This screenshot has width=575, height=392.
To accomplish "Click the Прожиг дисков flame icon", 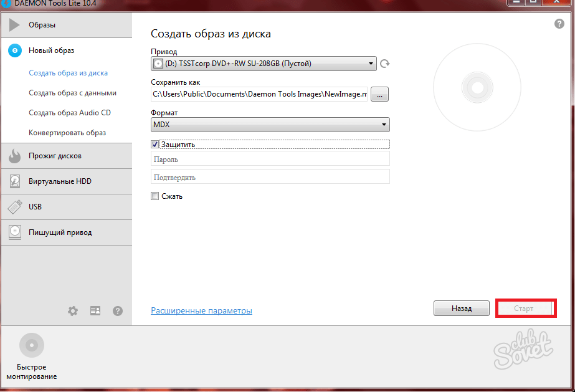I will [x=15, y=156].
